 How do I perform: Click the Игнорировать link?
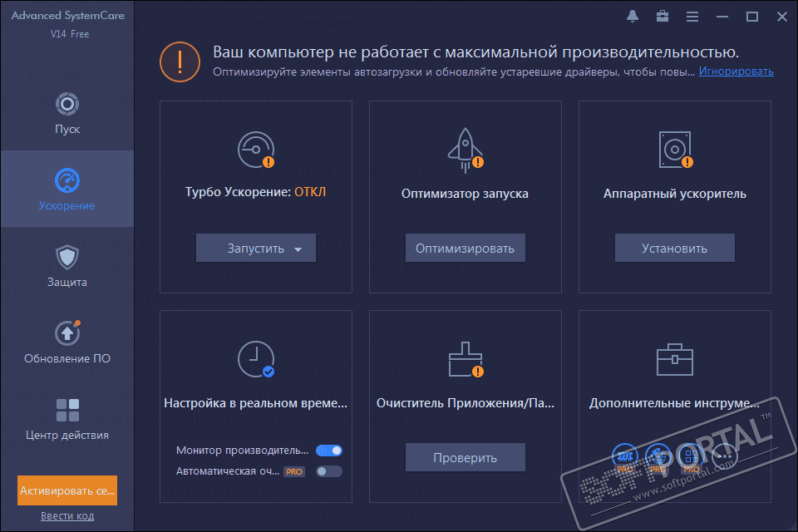point(736,71)
